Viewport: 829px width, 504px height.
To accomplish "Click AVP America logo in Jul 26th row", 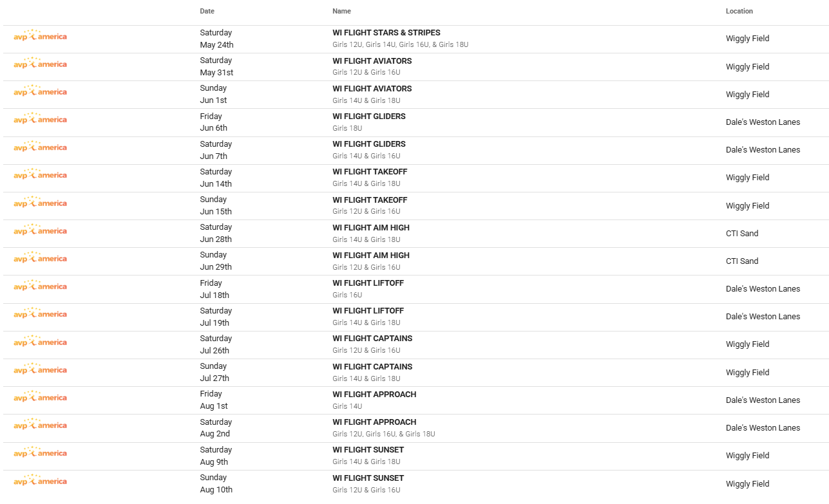I will coord(40,342).
